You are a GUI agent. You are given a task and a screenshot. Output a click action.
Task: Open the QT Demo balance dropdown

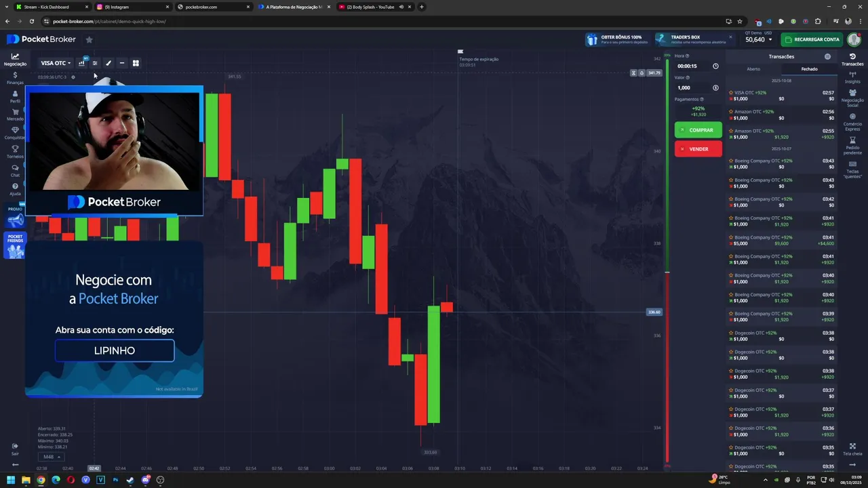tap(759, 39)
